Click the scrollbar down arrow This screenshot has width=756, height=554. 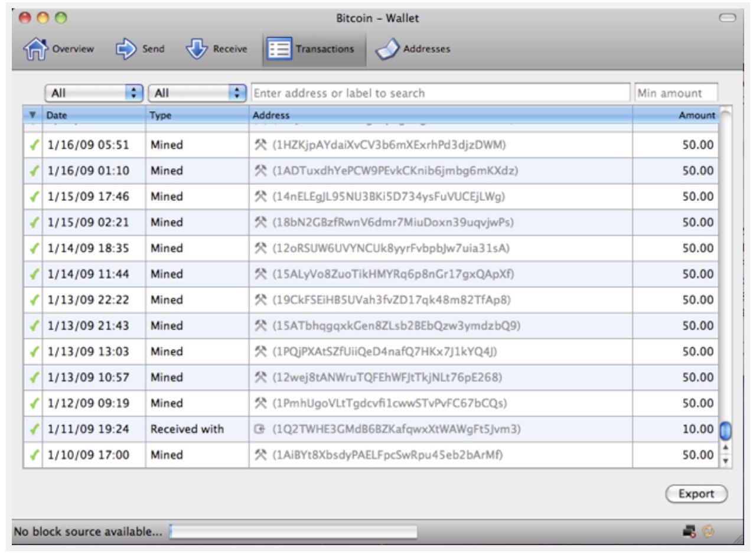(726, 461)
